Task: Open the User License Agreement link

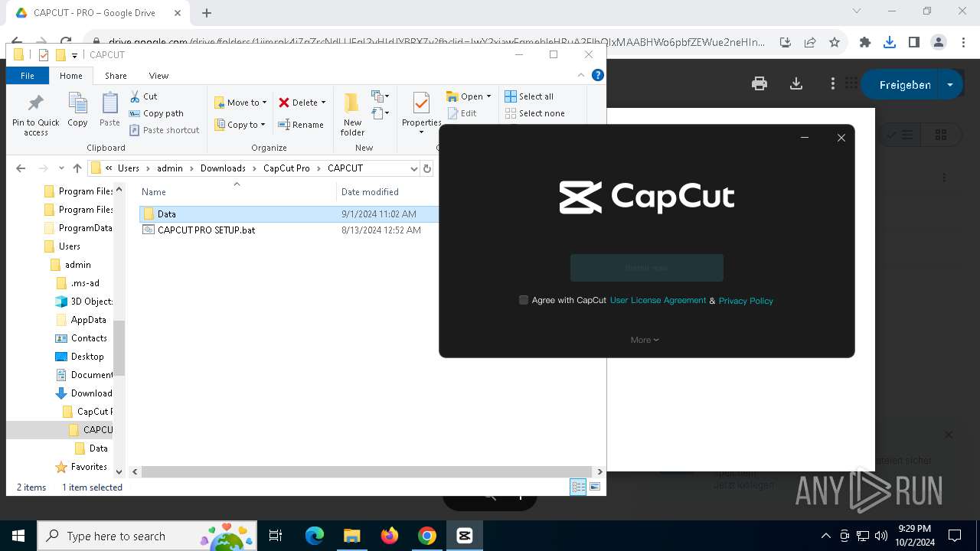Action: 658,300
